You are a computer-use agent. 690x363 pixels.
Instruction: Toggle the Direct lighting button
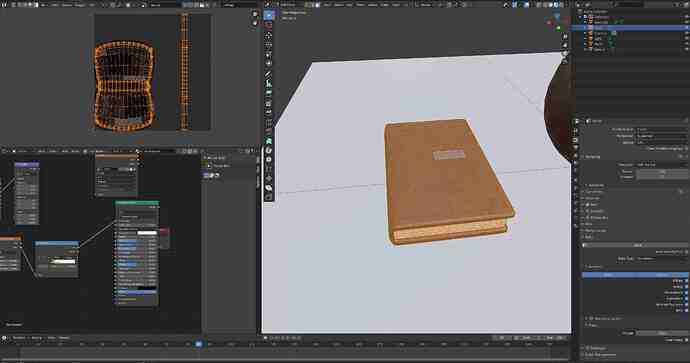click(x=609, y=275)
